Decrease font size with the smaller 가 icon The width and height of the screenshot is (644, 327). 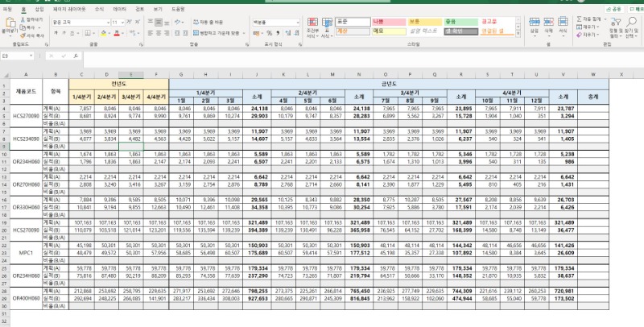(x=138, y=23)
